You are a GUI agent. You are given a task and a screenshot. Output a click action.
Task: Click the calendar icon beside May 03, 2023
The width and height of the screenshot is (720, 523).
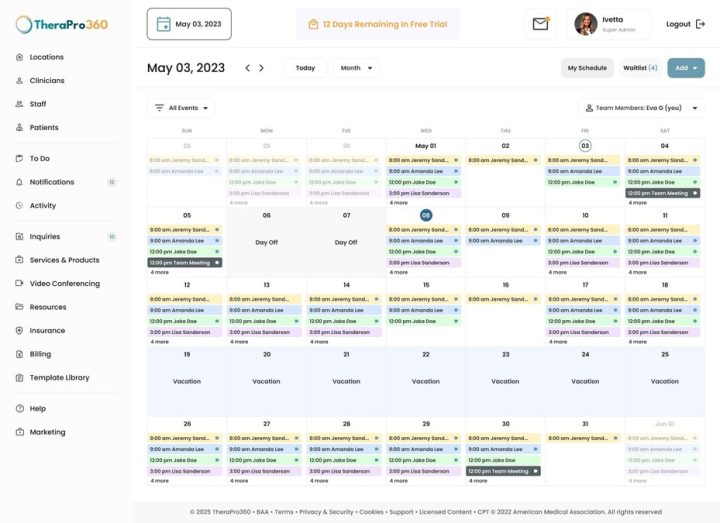[163, 24]
